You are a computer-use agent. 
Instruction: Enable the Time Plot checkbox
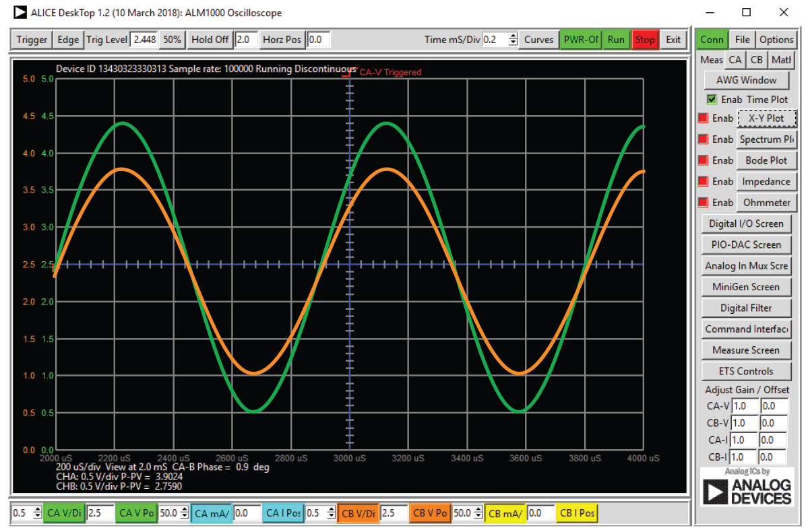[x=712, y=100]
